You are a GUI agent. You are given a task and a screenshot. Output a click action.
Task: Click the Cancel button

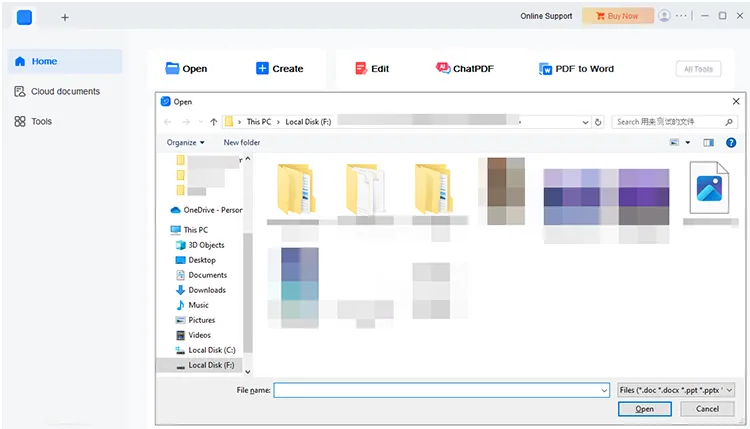point(707,409)
